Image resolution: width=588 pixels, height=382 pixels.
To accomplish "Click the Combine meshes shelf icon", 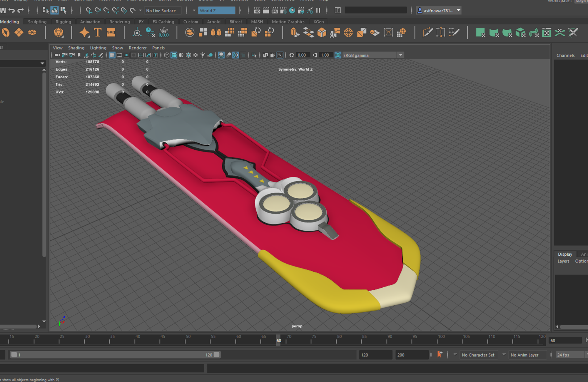I will 190,33.
